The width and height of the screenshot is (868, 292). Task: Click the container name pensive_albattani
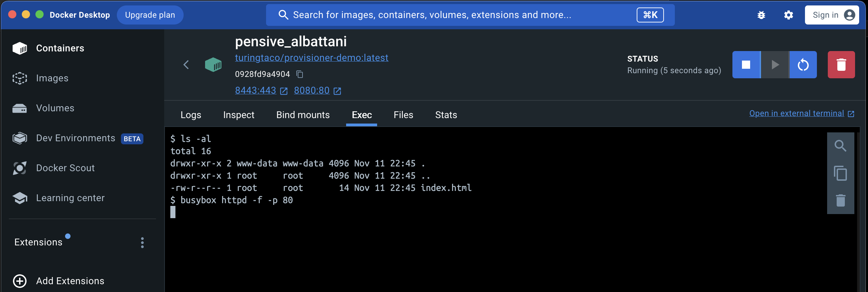coord(291,42)
